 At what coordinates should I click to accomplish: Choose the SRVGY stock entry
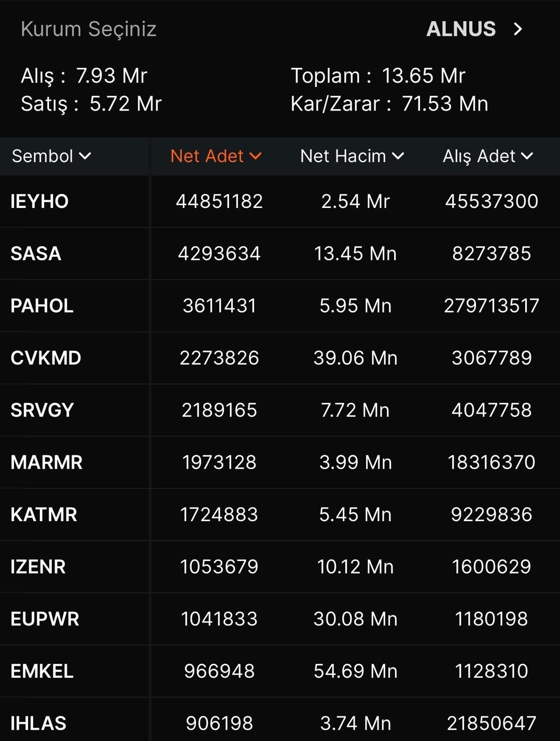[x=42, y=410]
